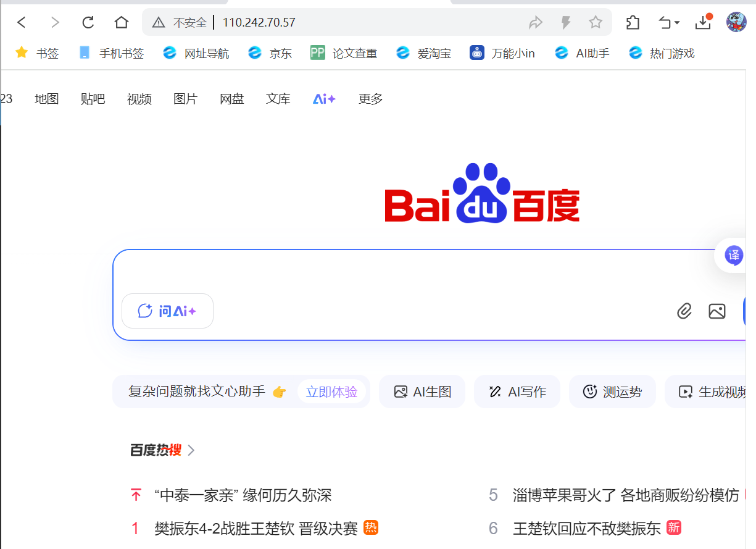Viewport: 756px width, 549px height.
Task: Open the 樊振东4-2战胜王楚钦 晋级决赛 headline
Action: (x=256, y=529)
